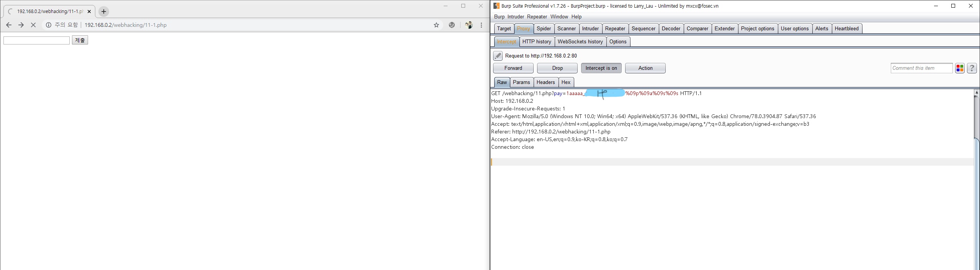Open the site information icon in address bar
Screen dimensions: 980x270
[x=49, y=25]
